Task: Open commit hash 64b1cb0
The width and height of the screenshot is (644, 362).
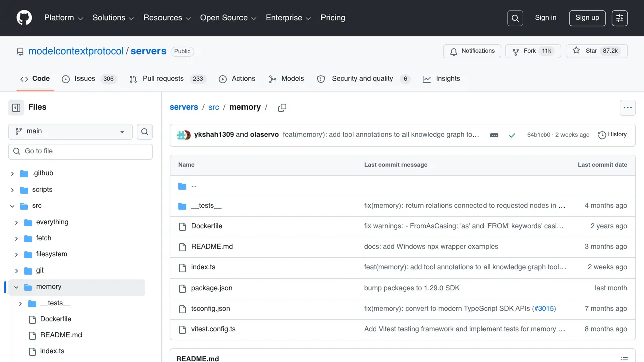Action: pyautogui.click(x=539, y=135)
